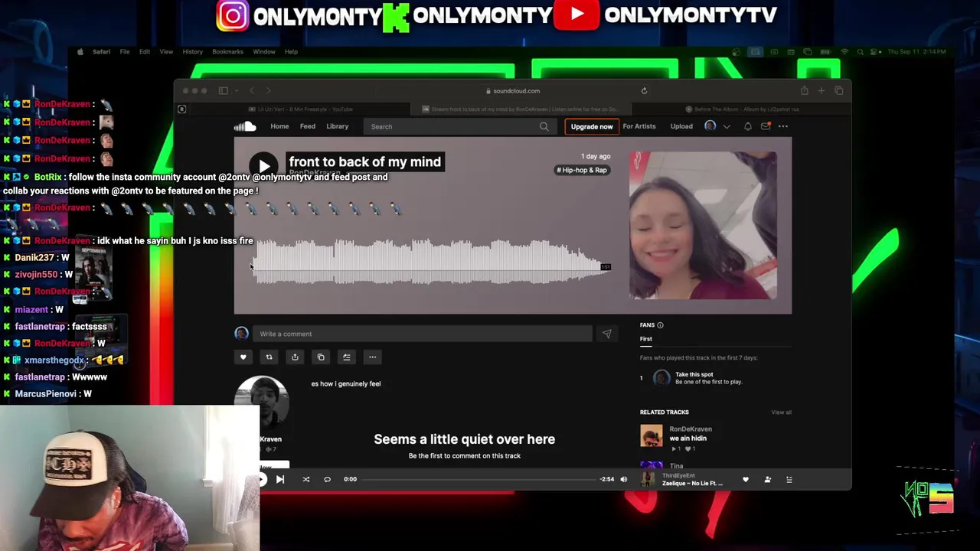
Task: Open related track we ain hidin
Action: click(688, 439)
